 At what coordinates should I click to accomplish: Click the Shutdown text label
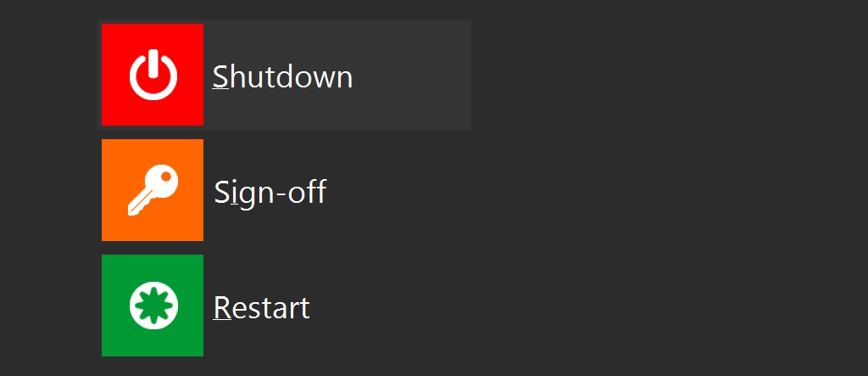point(283,76)
